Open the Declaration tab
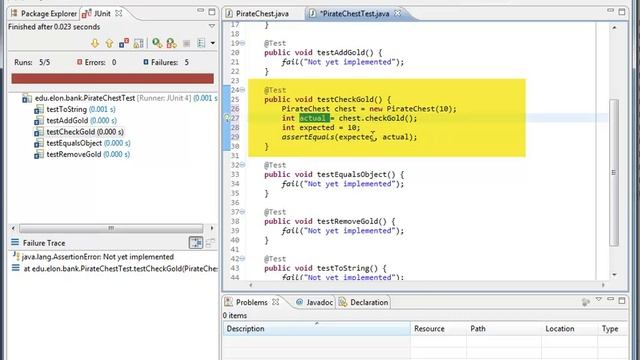640x360 pixels. tap(363, 302)
